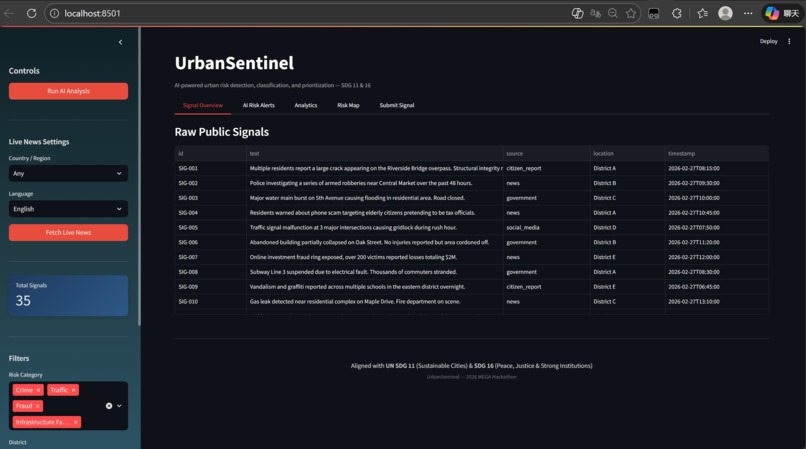Sort table by the text column header
The height and width of the screenshot is (449, 806).
[374, 153]
